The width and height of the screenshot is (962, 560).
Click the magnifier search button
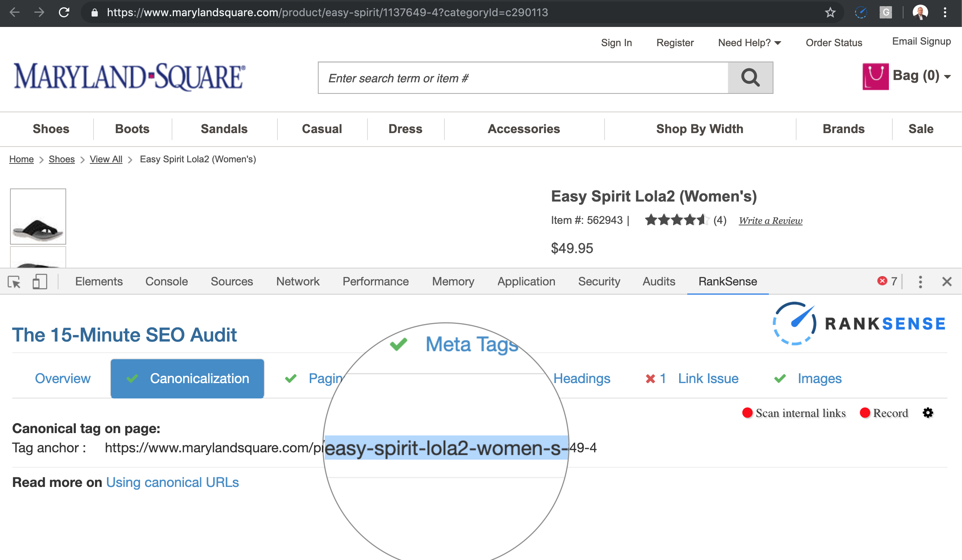click(x=750, y=78)
